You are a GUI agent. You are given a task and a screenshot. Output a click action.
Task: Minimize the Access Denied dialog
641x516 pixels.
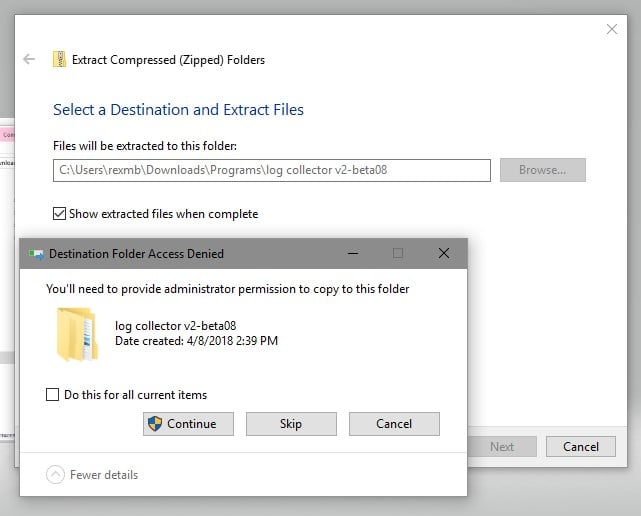(353, 253)
